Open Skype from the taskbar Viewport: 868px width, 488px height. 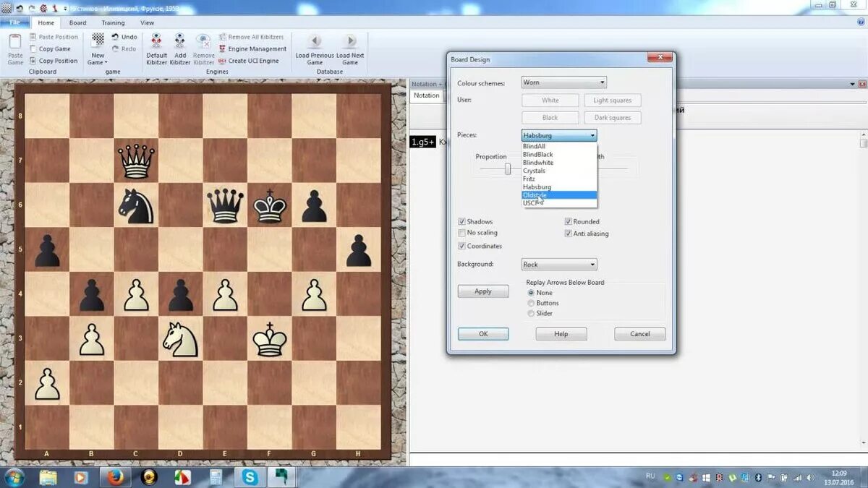pyautogui.click(x=250, y=477)
